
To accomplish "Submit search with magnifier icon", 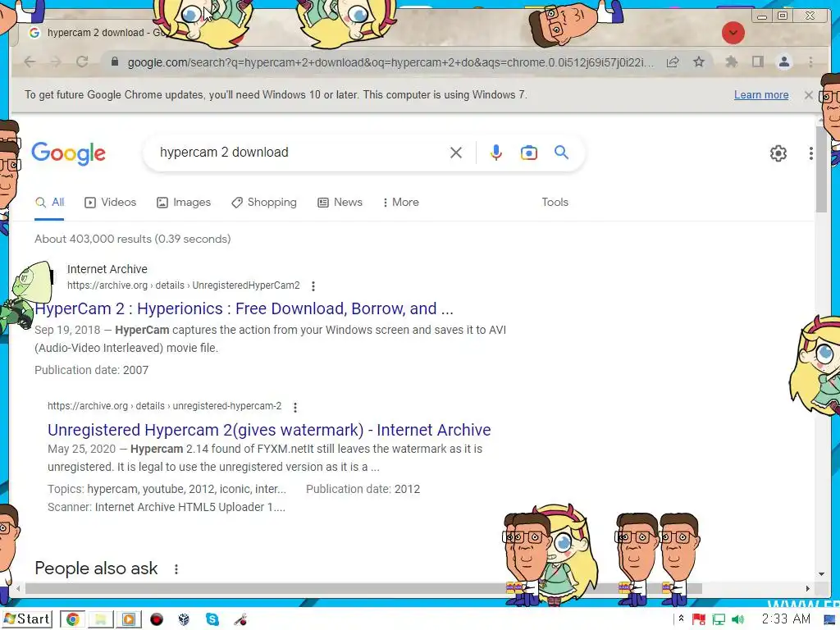I will point(561,153).
